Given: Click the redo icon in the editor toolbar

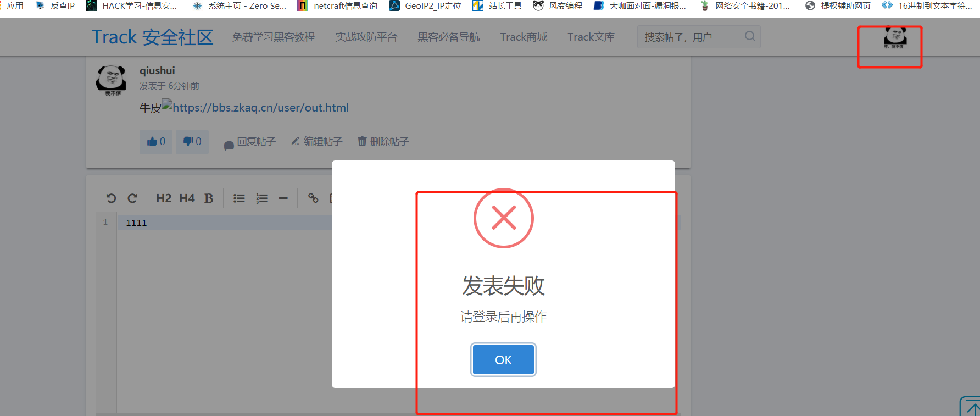Looking at the screenshot, I should tap(132, 198).
